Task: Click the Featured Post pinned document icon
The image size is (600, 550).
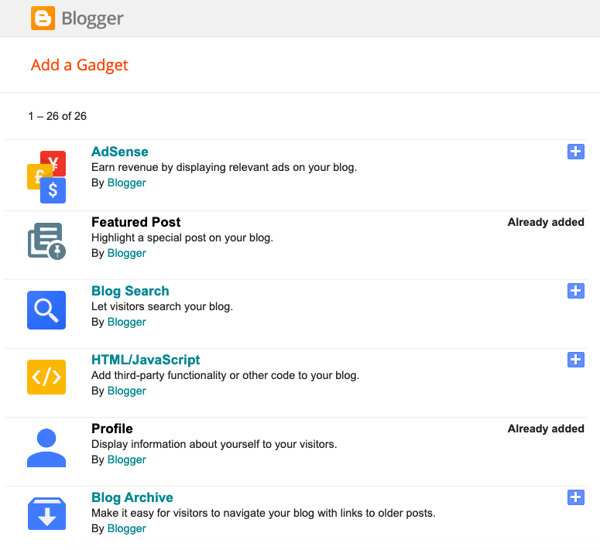Action: tap(46, 241)
